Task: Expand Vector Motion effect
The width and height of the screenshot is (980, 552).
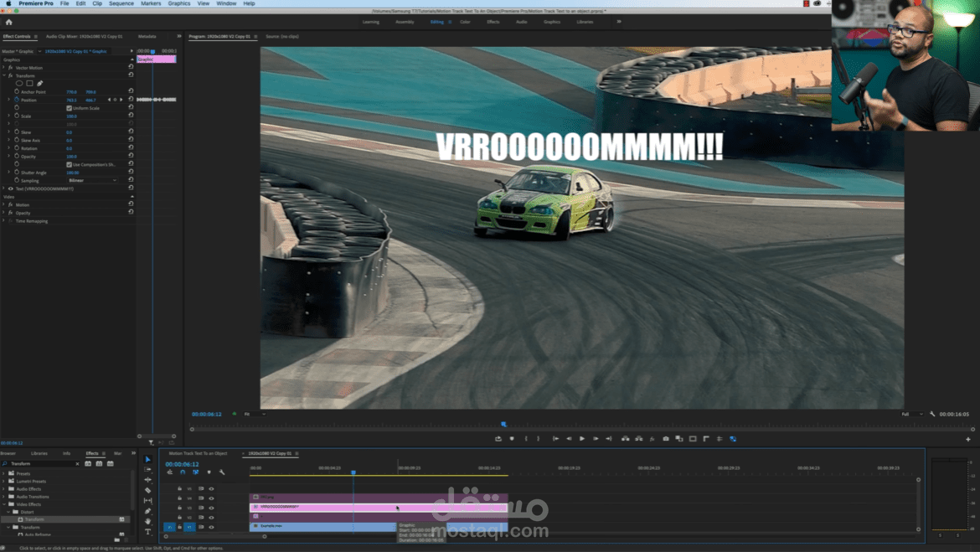Action: (x=3, y=67)
